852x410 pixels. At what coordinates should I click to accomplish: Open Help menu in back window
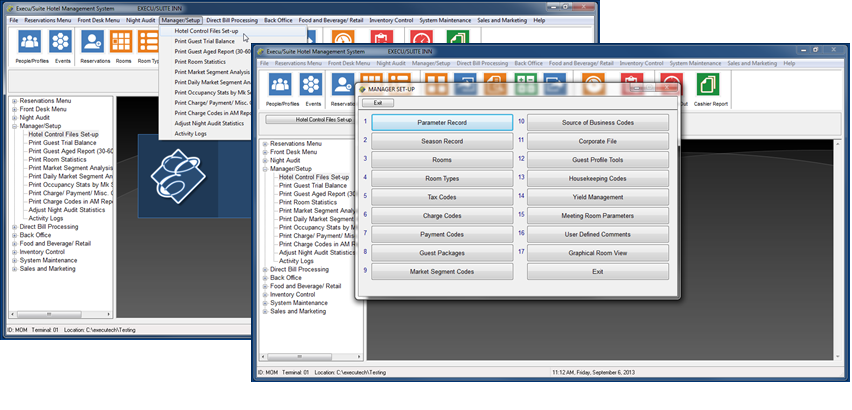pyautogui.click(x=539, y=20)
